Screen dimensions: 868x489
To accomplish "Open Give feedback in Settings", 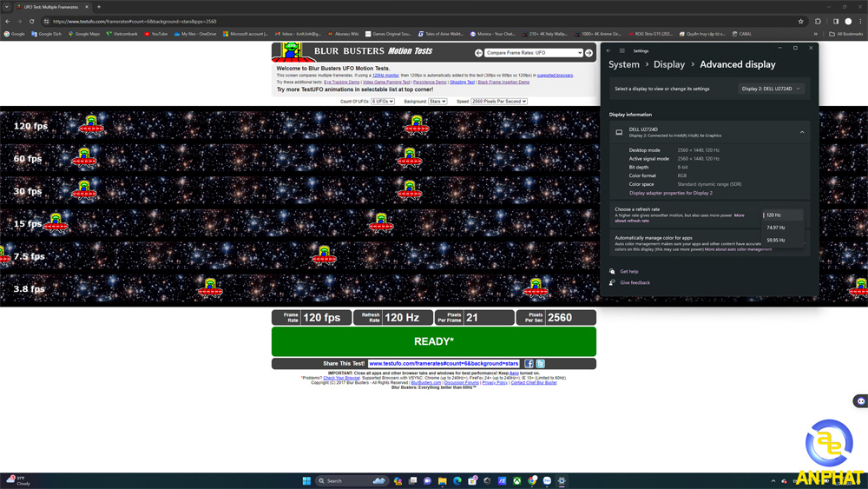I will point(635,282).
